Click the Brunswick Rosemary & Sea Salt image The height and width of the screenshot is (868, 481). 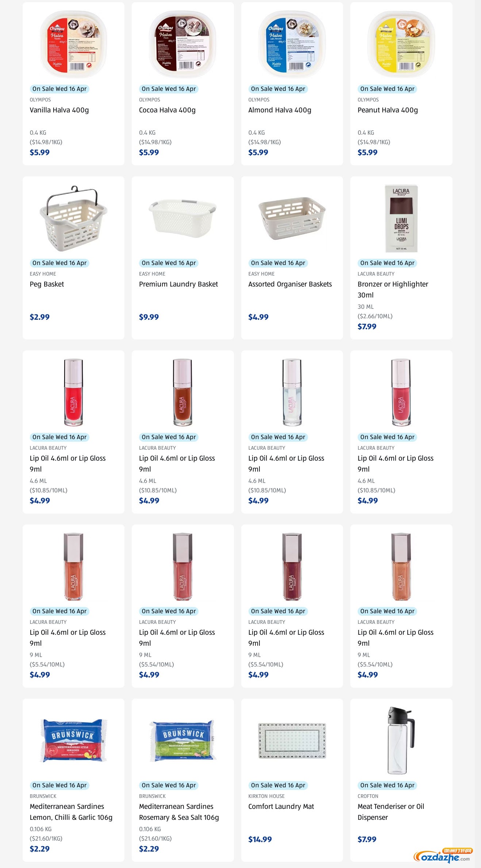(x=182, y=740)
